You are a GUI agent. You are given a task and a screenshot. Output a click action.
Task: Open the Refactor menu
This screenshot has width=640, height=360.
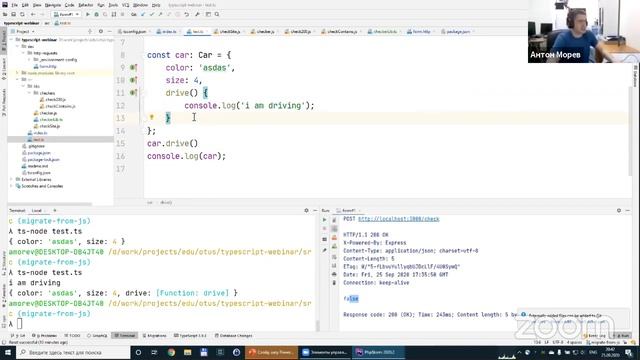pos(86,5)
